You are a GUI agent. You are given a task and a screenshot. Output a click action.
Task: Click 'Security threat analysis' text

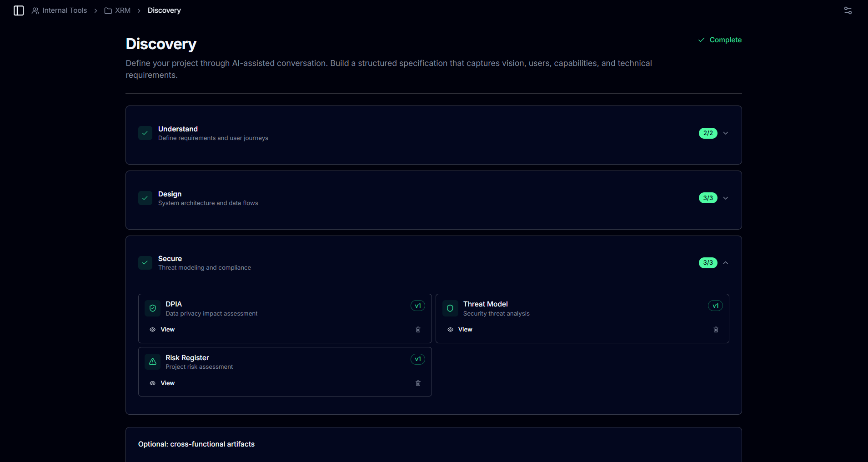click(x=497, y=314)
